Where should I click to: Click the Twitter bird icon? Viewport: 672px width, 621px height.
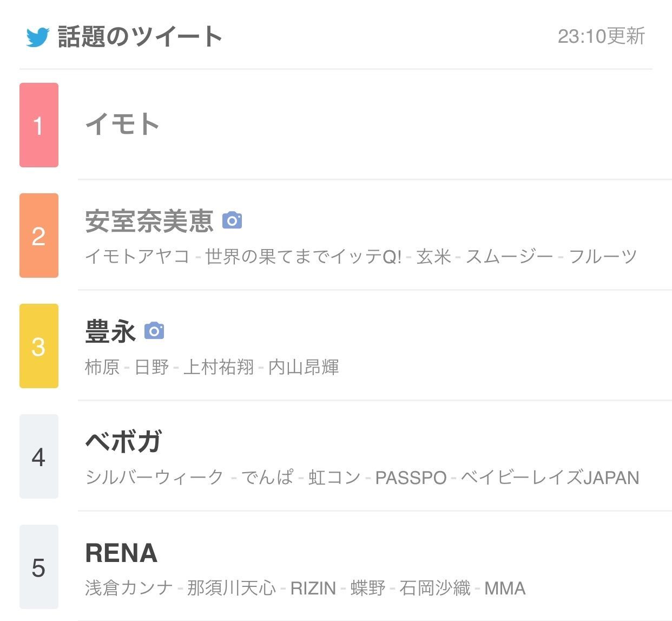coord(38,37)
